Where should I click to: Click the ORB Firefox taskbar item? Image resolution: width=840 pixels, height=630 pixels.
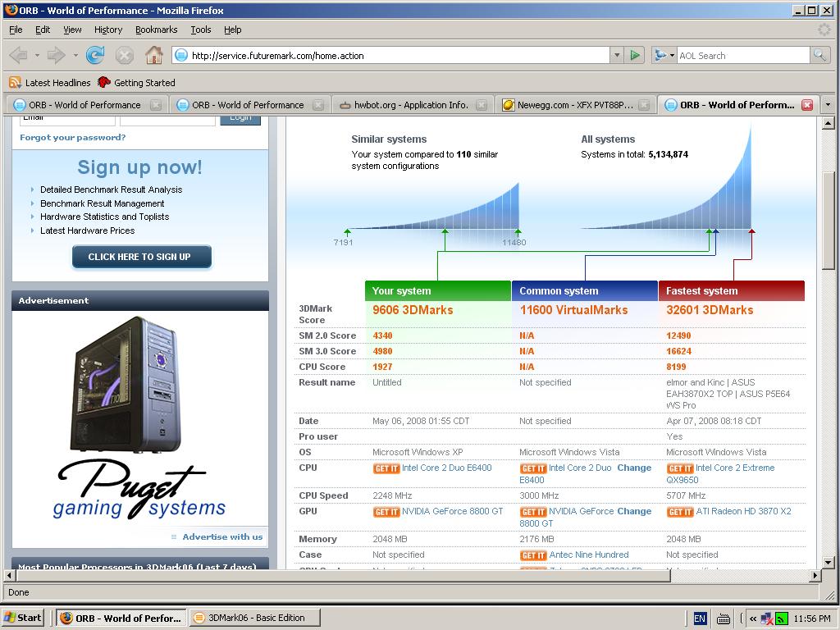point(121,618)
